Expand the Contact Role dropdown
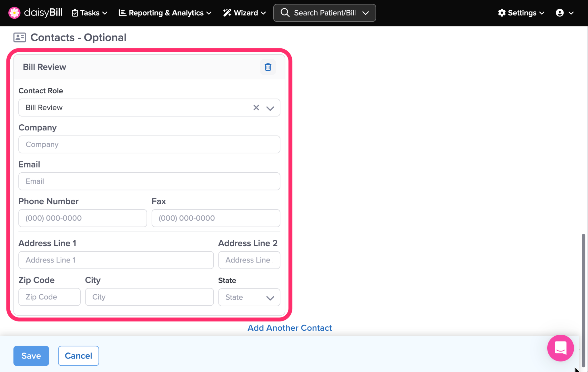 coord(270,108)
